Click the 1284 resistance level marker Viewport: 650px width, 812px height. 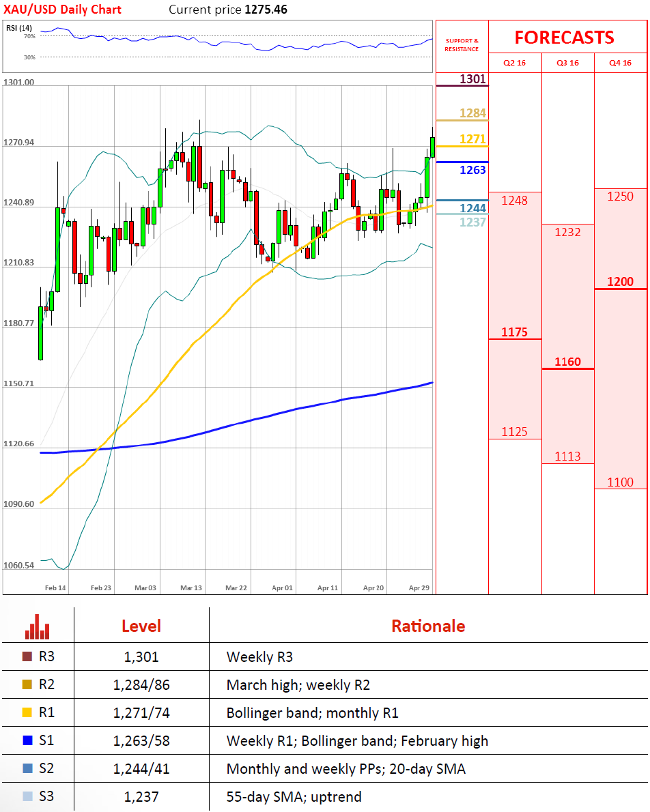click(472, 113)
